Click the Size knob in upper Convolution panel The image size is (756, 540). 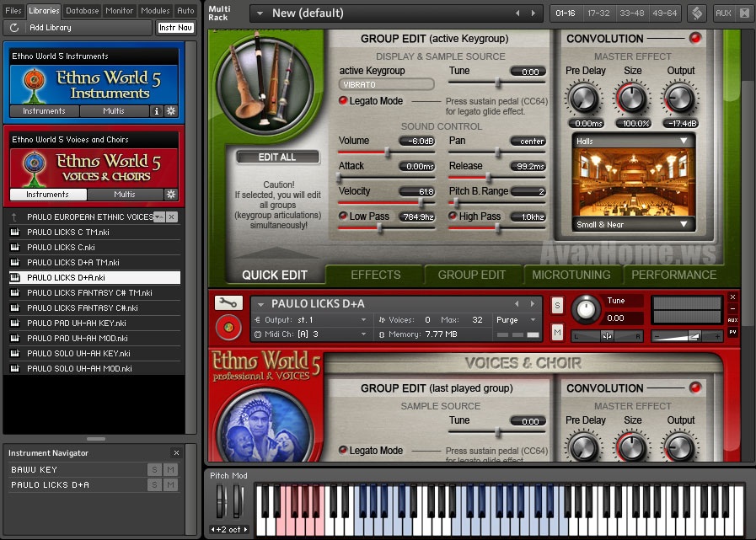click(631, 98)
